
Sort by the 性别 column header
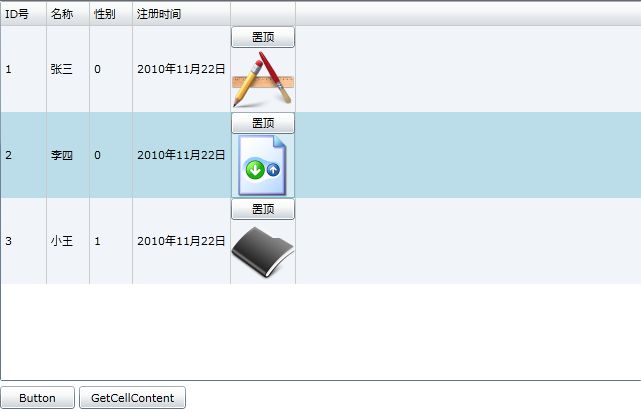click(111, 14)
